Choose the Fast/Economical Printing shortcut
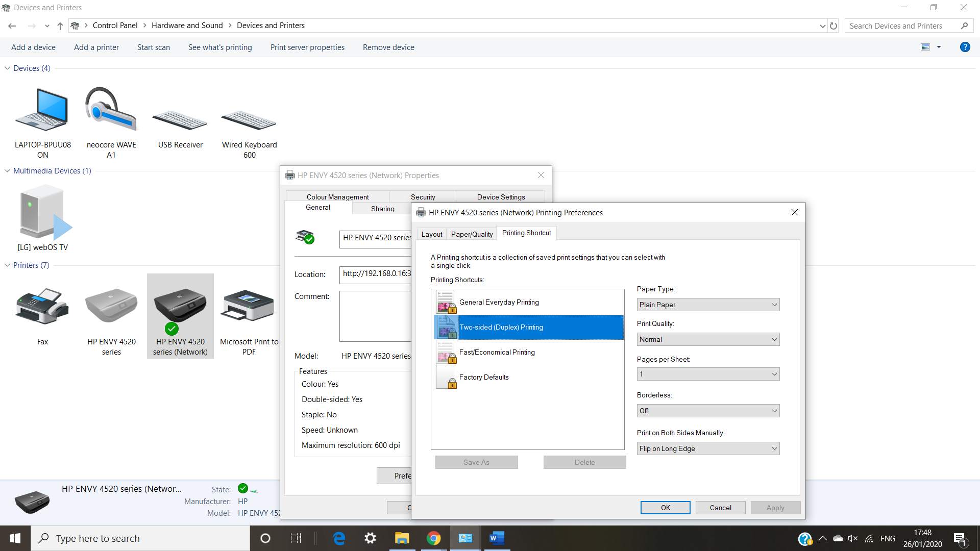 (x=497, y=352)
